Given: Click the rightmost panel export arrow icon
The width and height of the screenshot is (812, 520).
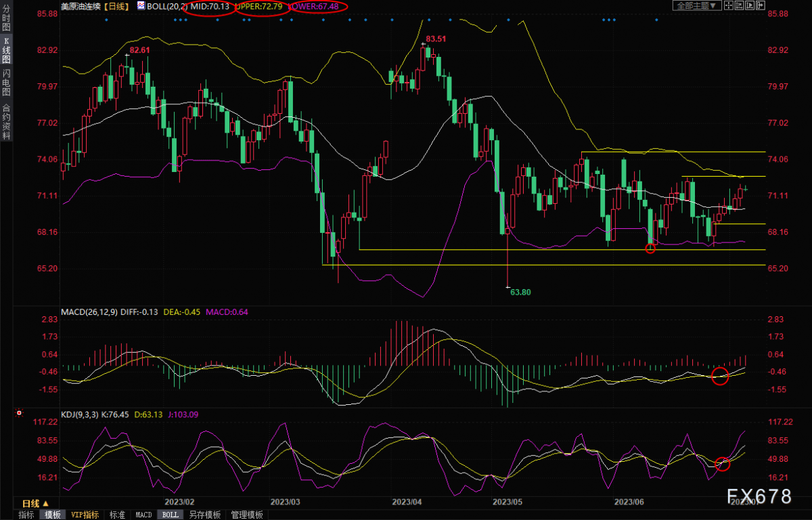Looking at the screenshot, I should 760,5.
